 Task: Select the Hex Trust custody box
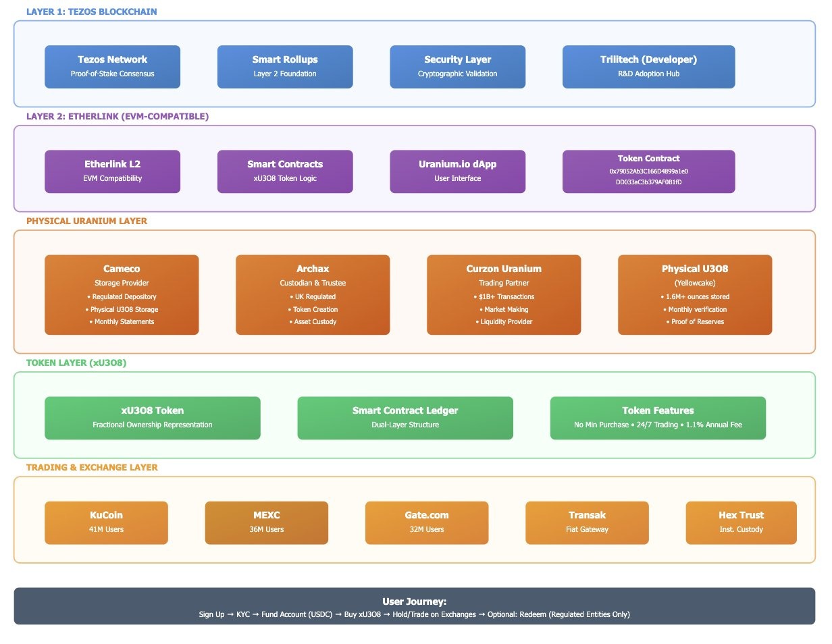(741, 522)
